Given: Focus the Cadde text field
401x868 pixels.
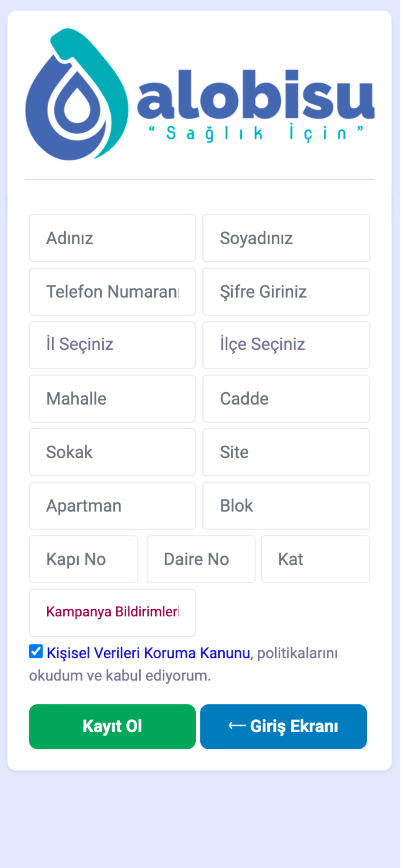Looking at the screenshot, I should tap(286, 399).
